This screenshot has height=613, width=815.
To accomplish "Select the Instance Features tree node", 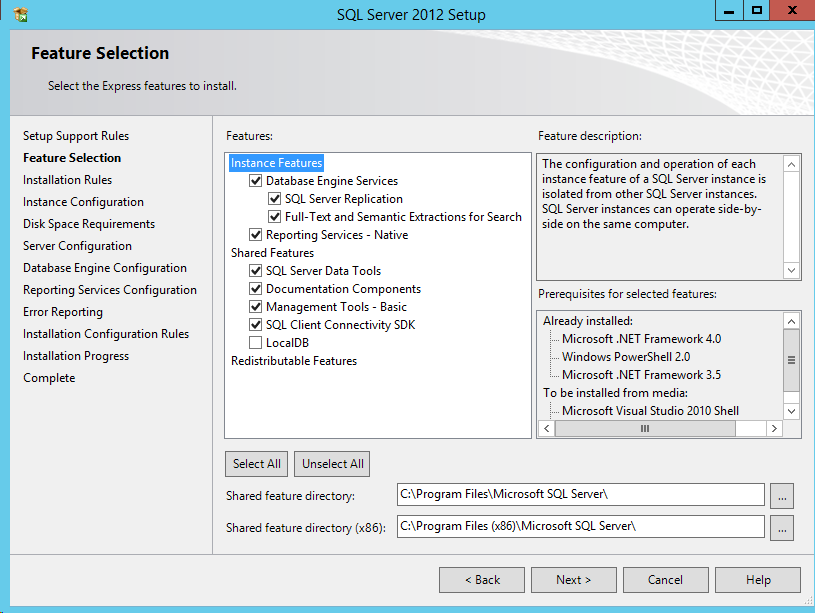I will 276,163.
